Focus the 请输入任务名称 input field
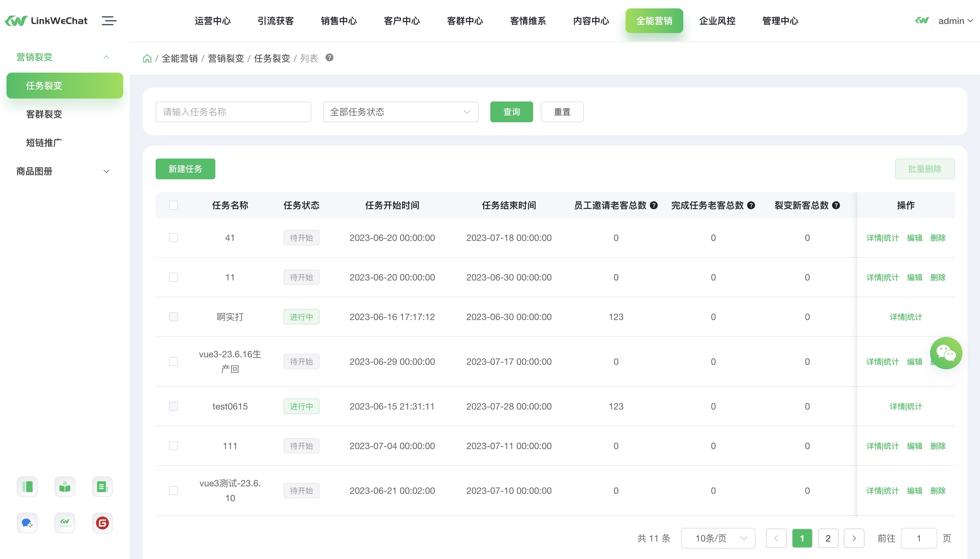Screen dimensions: 980x559 tap(233, 112)
